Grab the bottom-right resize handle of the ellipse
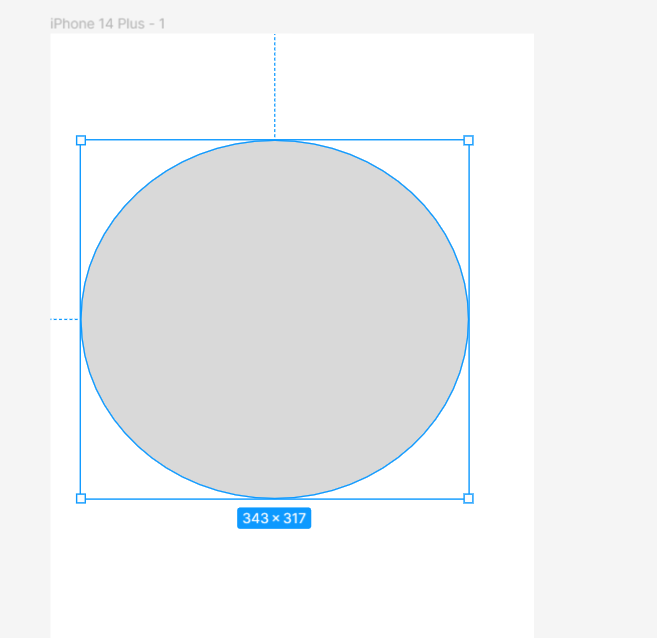Screen dimensions: 657x638 pyautogui.click(x=468, y=499)
